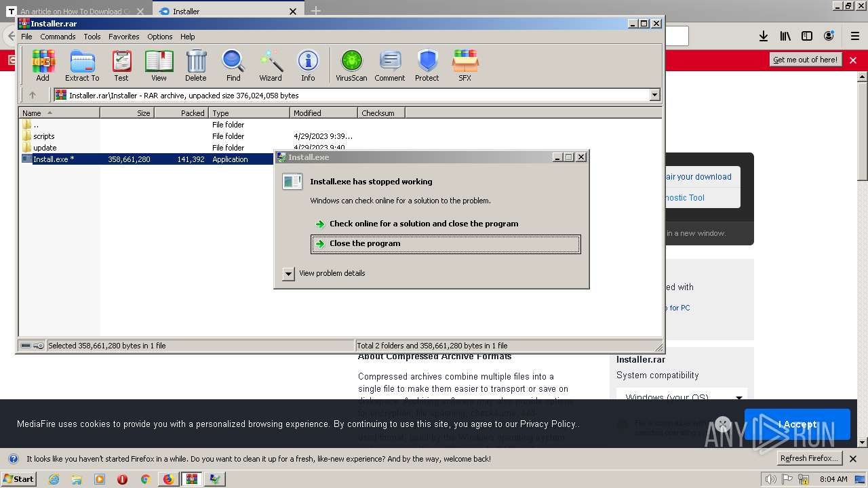Screen dimensions: 868x488
Task: Dismiss the red warning bar X
Action: click(853, 60)
